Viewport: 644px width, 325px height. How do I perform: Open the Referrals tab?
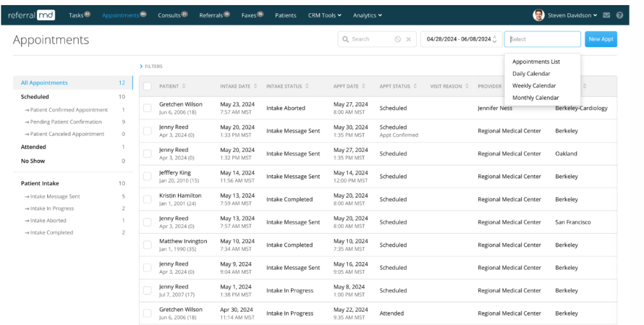click(214, 15)
